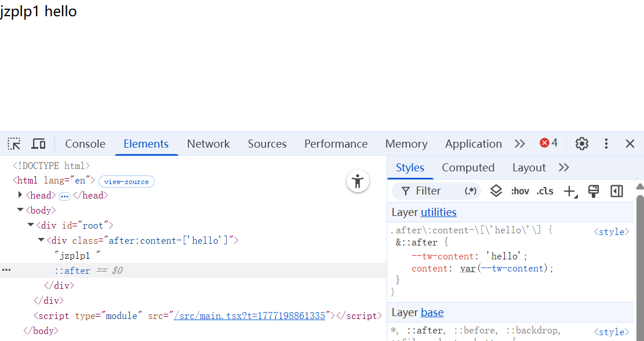Toggle the .cls class editor
644x341 pixels.
click(x=545, y=191)
